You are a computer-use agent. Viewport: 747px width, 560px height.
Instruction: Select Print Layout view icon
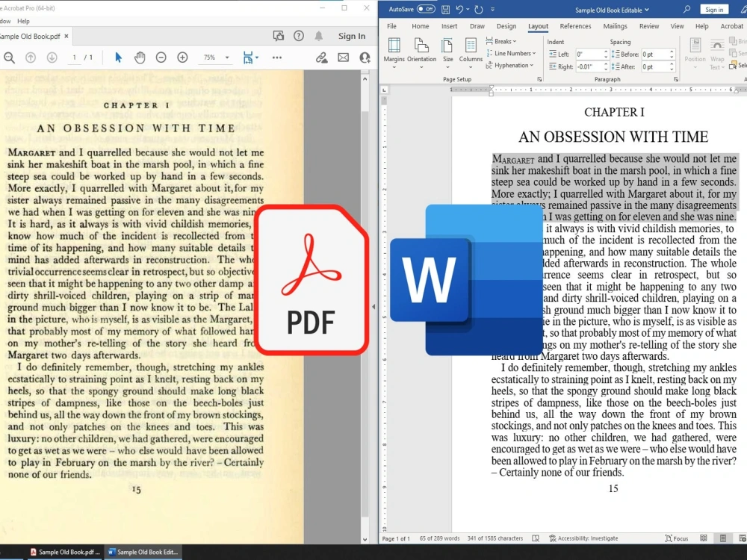coord(722,538)
